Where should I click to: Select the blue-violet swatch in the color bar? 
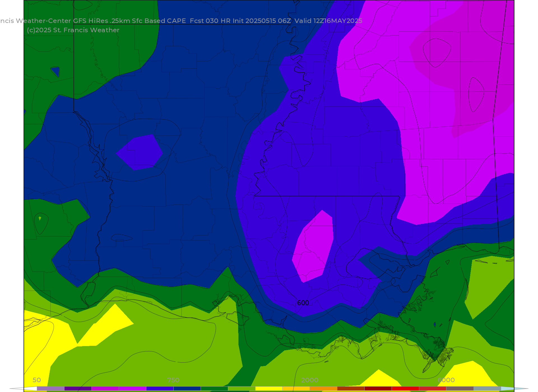(x=160, y=389)
